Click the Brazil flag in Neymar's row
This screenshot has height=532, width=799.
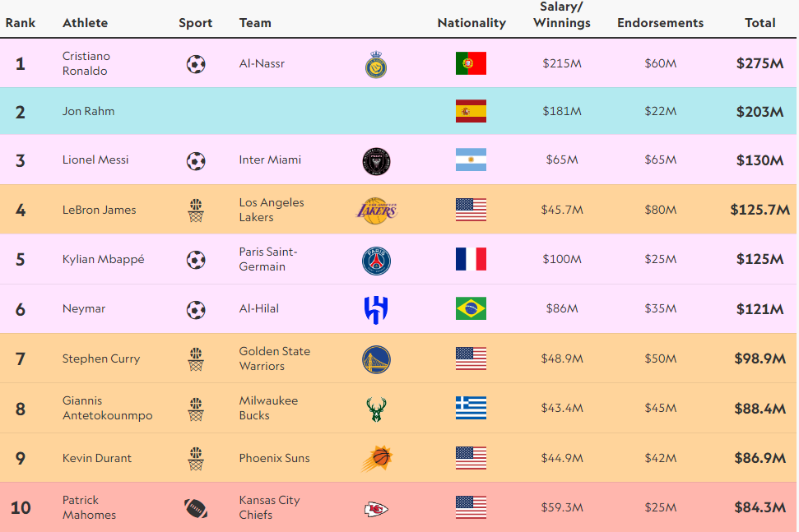pos(471,308)
